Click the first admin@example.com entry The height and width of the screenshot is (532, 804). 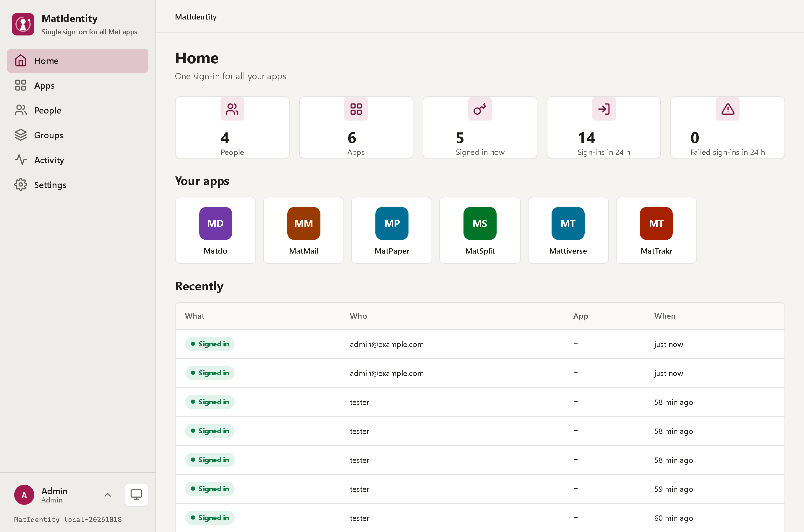click(387, 344)
